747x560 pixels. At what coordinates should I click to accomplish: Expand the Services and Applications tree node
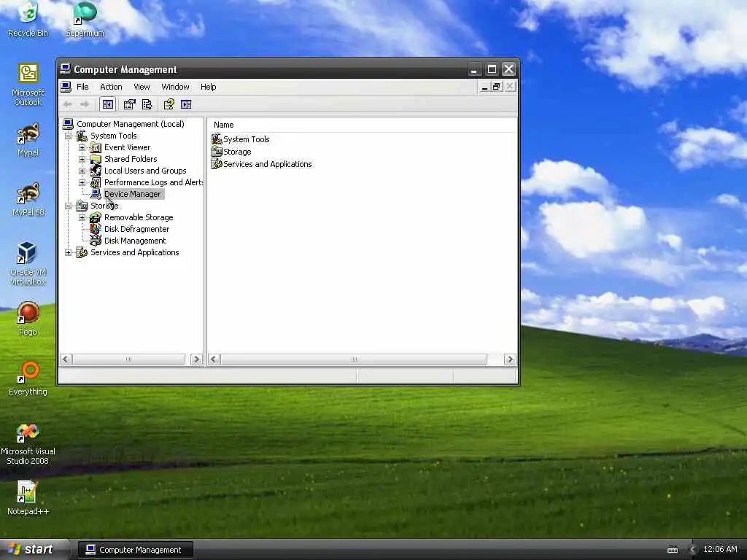[x=68, y=252]
